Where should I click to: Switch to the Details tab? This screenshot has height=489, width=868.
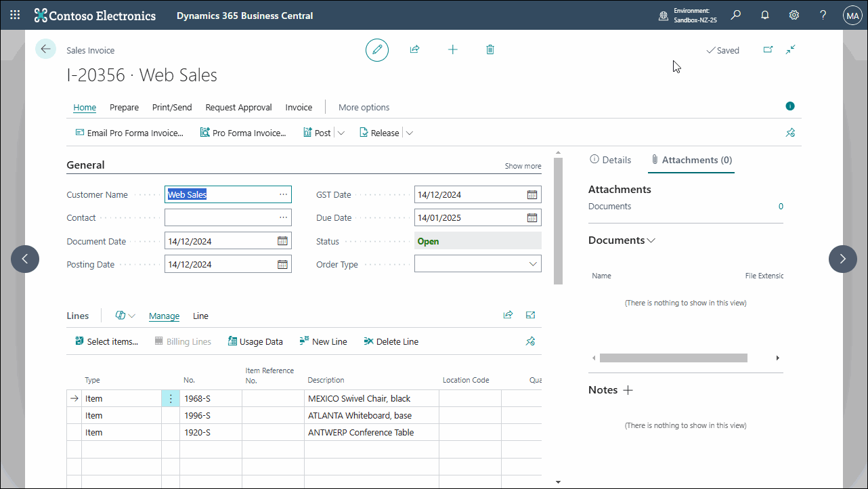(611, 160)
